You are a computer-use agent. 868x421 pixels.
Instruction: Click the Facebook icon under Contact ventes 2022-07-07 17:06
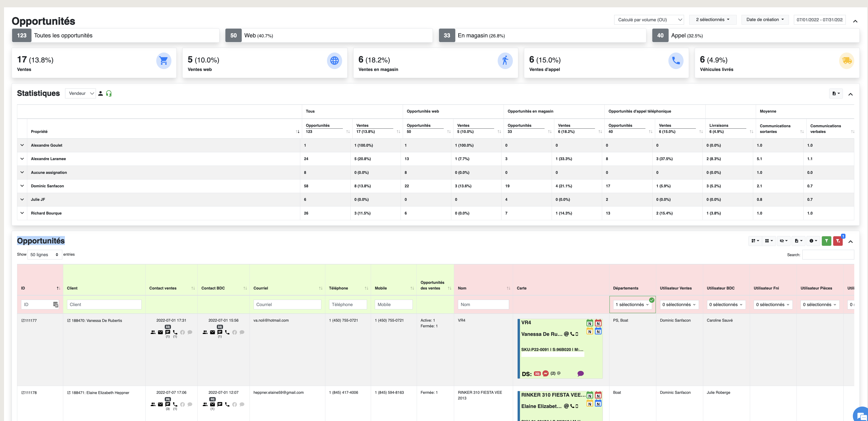pos(183,404)
